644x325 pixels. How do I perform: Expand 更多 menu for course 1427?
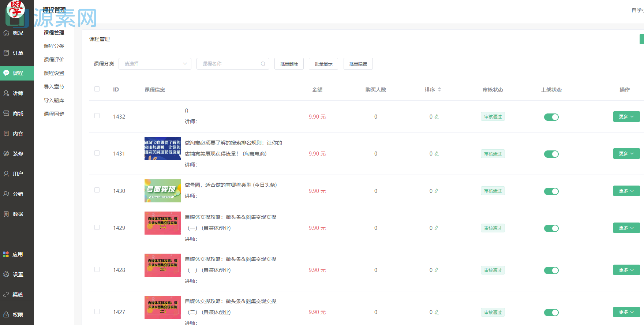pos(626,312)
